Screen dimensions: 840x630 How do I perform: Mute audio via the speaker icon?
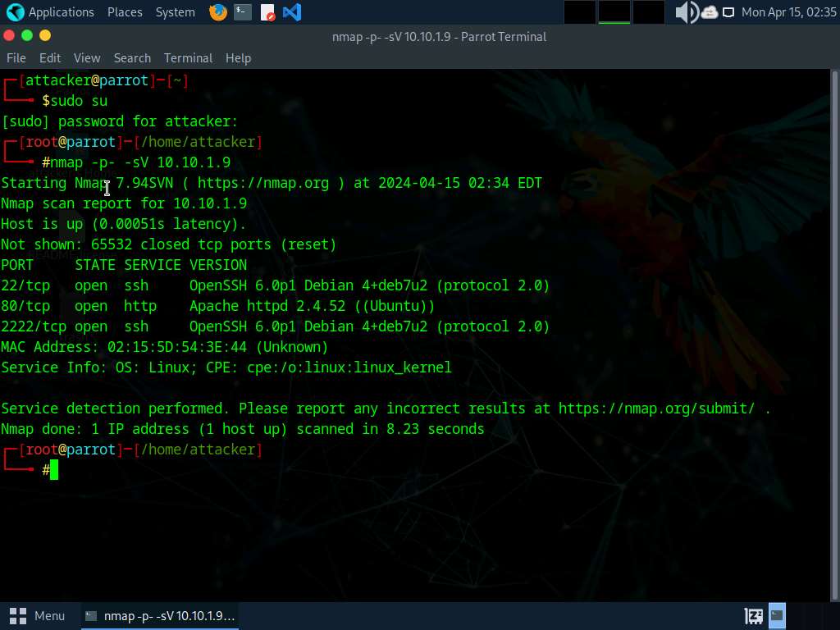[684, 12]
